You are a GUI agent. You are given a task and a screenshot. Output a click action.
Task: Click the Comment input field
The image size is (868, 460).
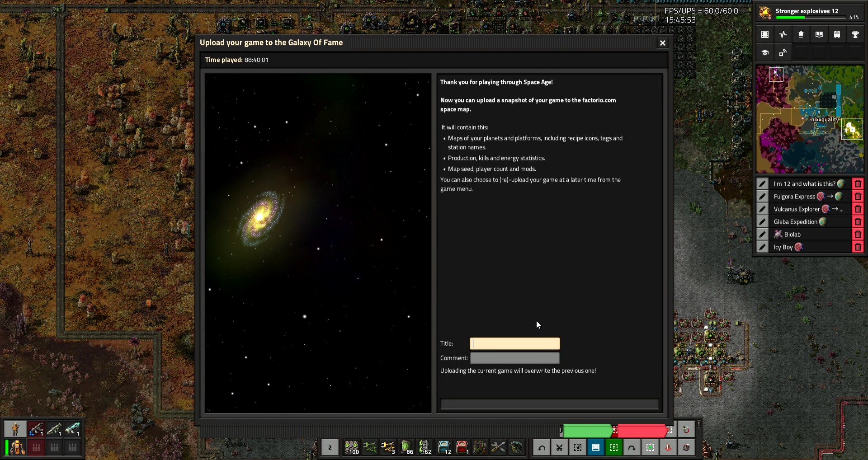(x=515, y=358)
